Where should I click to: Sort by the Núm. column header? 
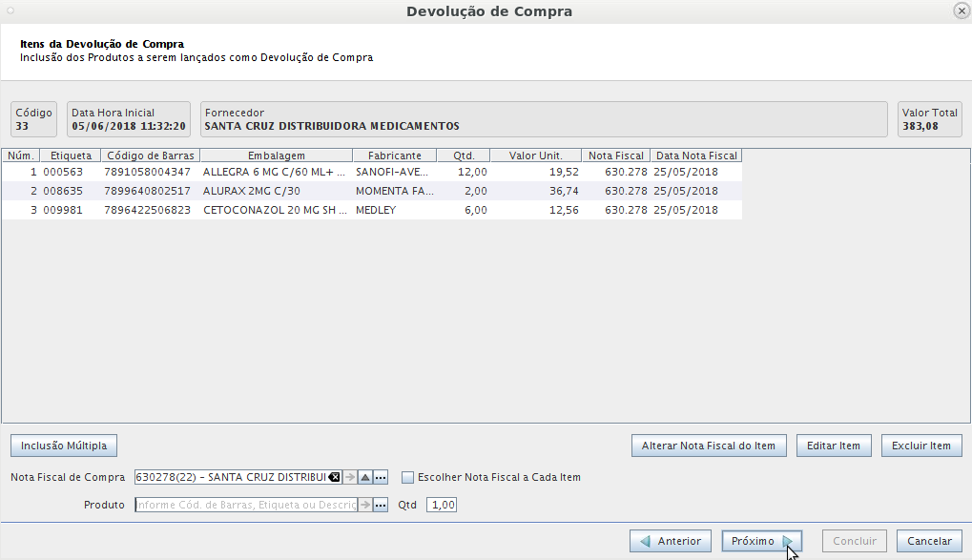pos(20,156)
